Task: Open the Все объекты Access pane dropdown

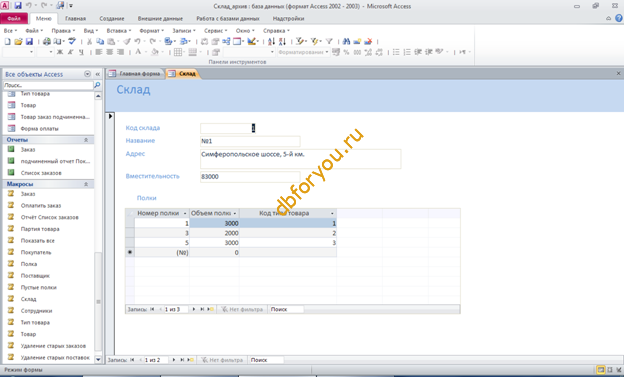Action: pos(87,74)
